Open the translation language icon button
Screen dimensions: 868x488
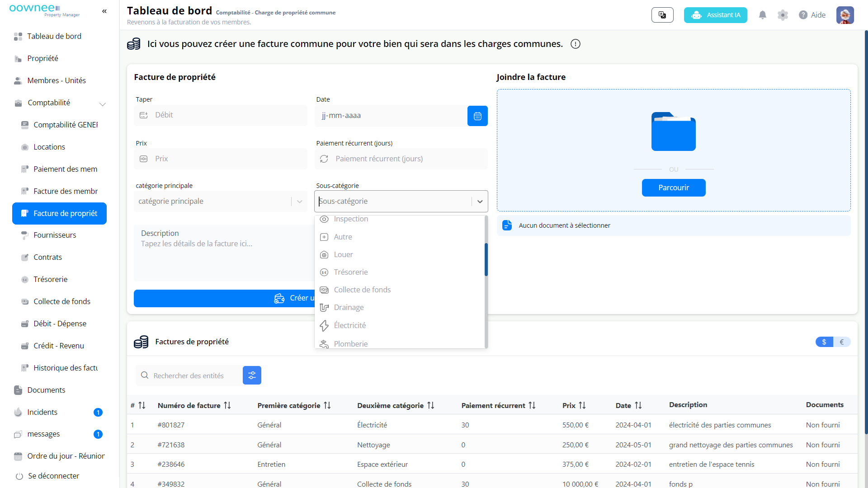tap(662, 15)
